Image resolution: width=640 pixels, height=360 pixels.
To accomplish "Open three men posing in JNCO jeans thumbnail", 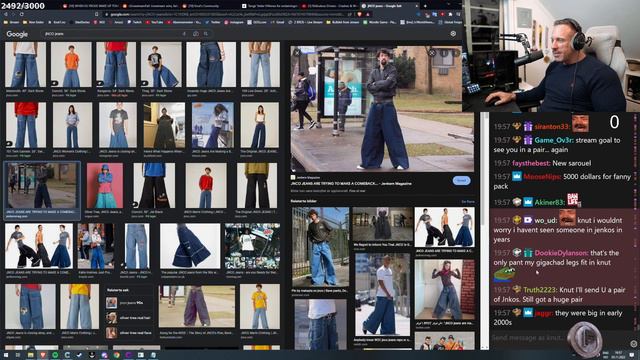I will 39,246.
